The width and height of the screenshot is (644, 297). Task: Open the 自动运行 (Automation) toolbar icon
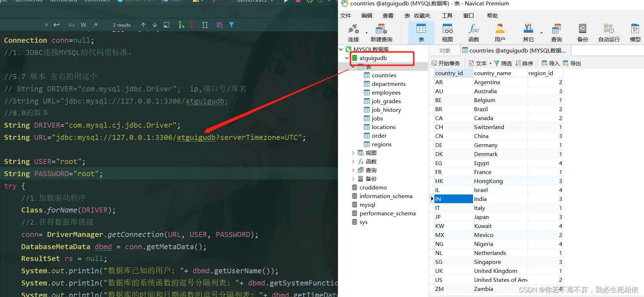pyautogui.click(x=609, y=32)
